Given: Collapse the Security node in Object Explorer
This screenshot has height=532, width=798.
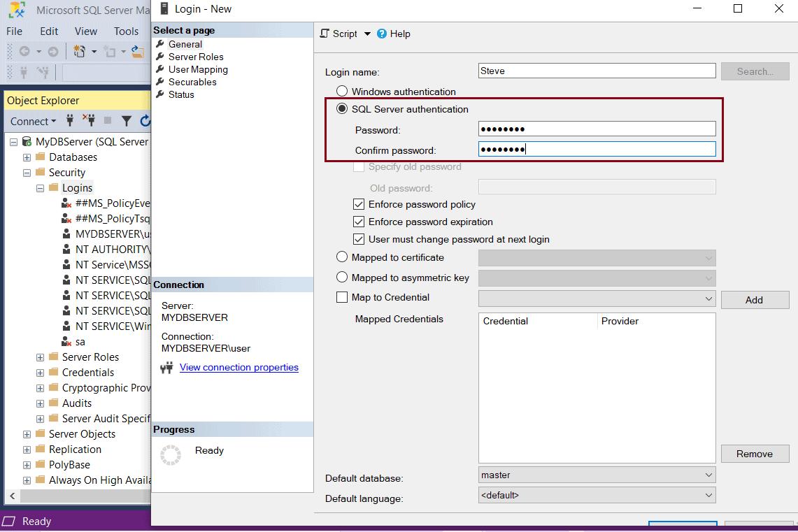Looking at the screenshot, I should (27, 172).
